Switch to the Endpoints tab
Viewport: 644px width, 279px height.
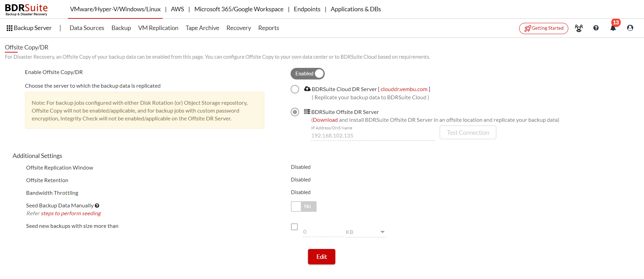coord(307,9)
